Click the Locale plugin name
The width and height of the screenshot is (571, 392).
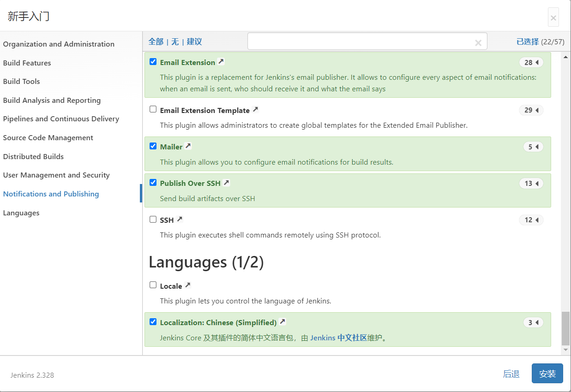[x=171, y=286]
